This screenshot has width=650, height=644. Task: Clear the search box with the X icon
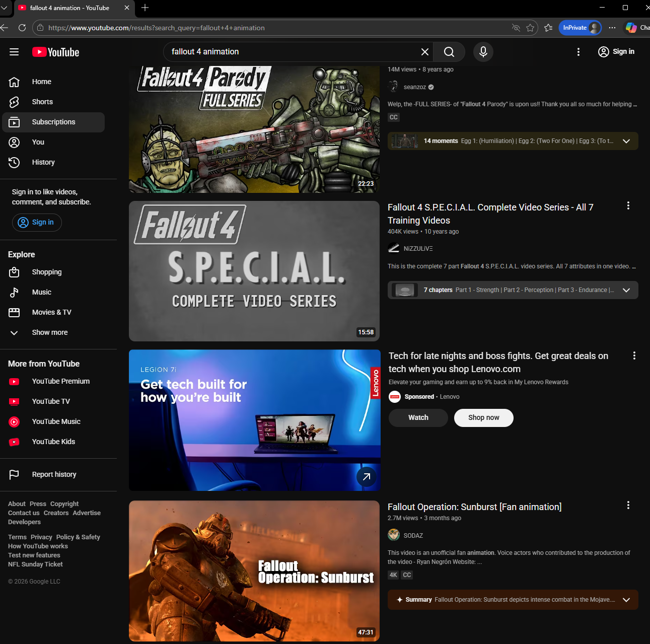(425, 52)
